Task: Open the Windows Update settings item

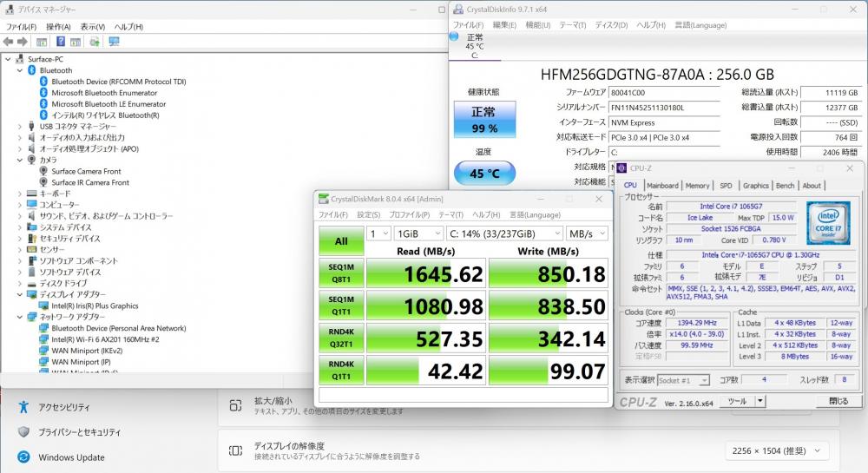Action: (x=70, y=457)
